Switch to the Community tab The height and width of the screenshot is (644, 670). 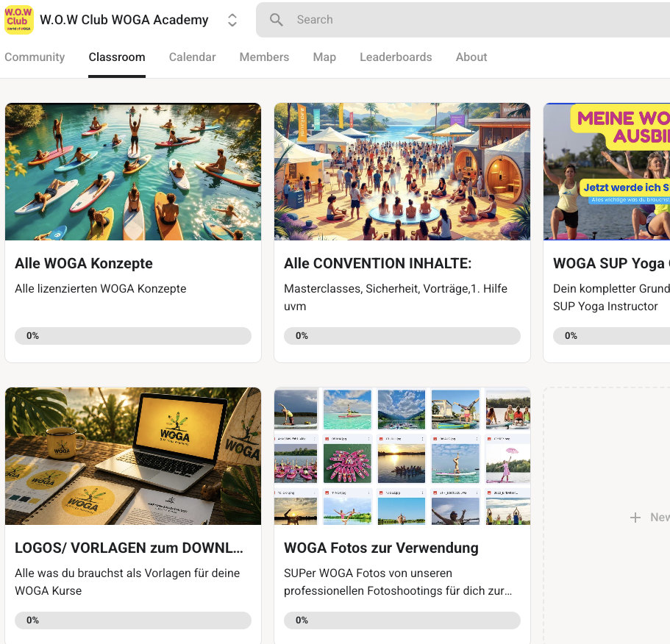pyautogui.click(x=35, y=57)
